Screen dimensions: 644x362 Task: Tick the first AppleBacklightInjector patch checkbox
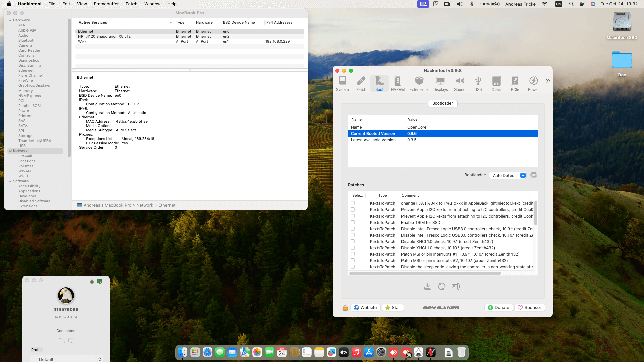(x=353, y=203)
